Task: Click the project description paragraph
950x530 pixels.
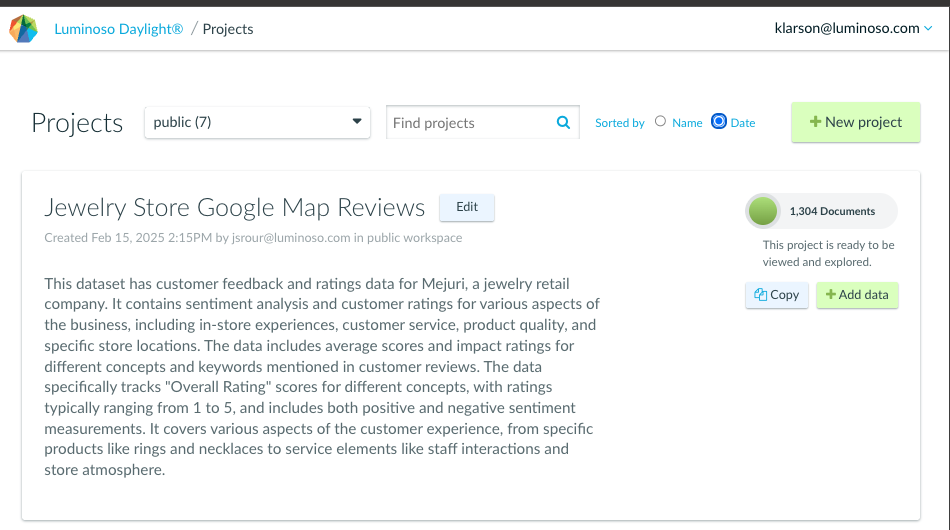Action: pyautogui.click(x=322, y=377)
